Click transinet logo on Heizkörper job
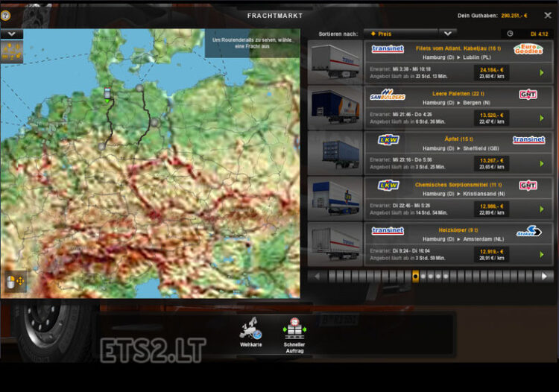The image size is (559, 392). coord(388,230)
